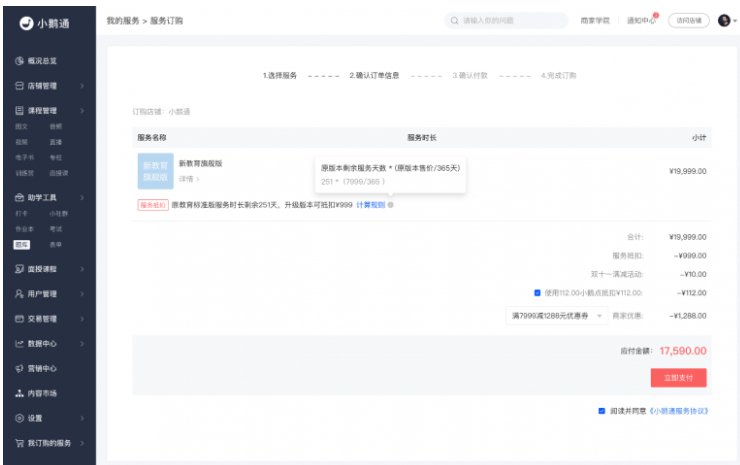The width and height of the screenshot is (740, 465).
Task: Click the red 立即支付 button
Action: (679, 378)
